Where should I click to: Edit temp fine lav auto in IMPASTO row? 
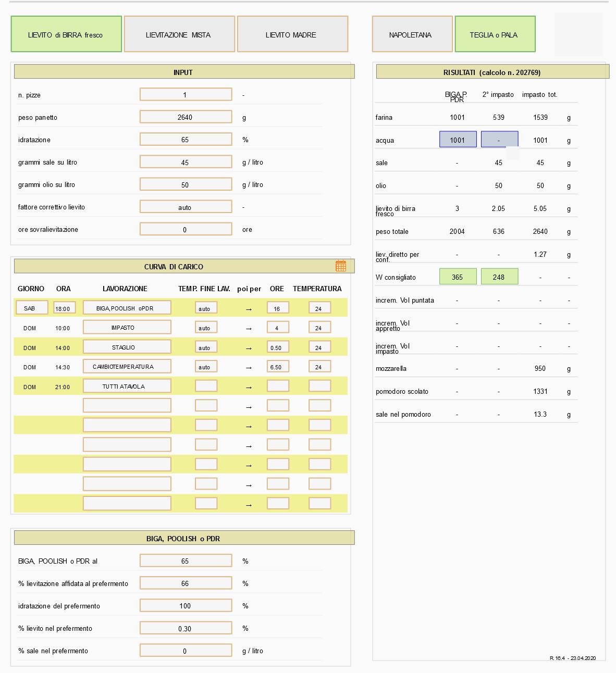pyautogui.click(x=206, y=327)
